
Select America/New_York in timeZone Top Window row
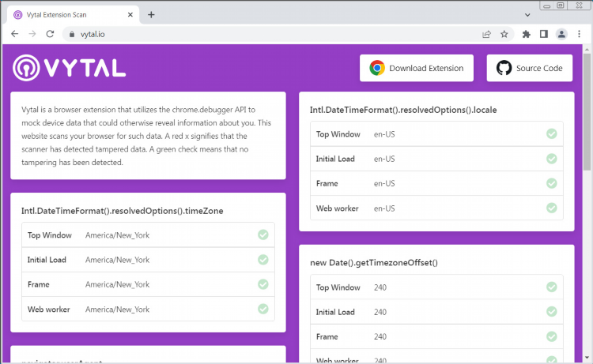point(117,235)
